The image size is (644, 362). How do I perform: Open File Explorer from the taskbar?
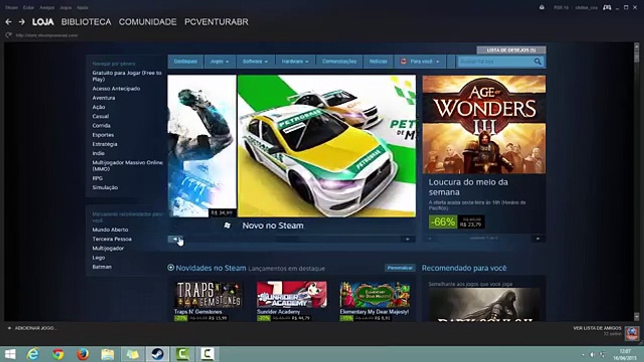(x=108, y=354)
